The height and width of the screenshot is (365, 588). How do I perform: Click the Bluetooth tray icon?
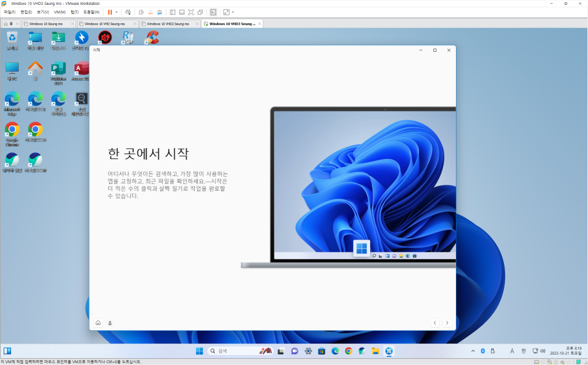pyautogui.click(x=483, y=351)
